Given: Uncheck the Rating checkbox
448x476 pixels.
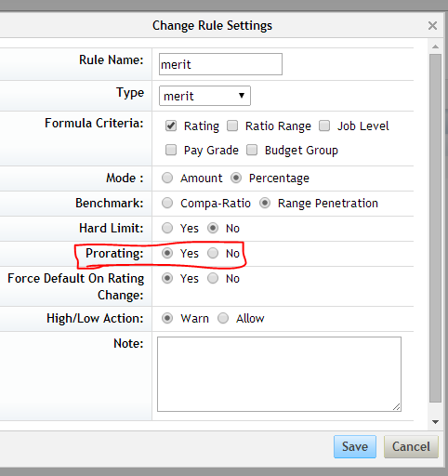Looking at the screenshot, I should (171, 126).
